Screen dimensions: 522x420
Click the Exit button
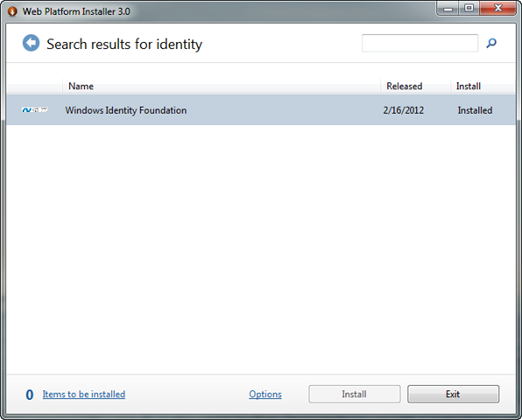coord(453,394)
